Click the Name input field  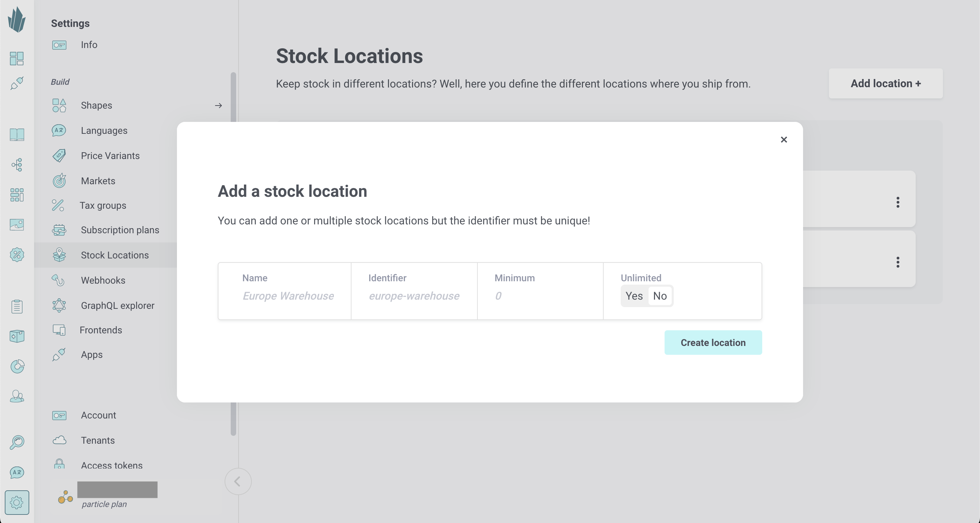[x=289, y=296]
